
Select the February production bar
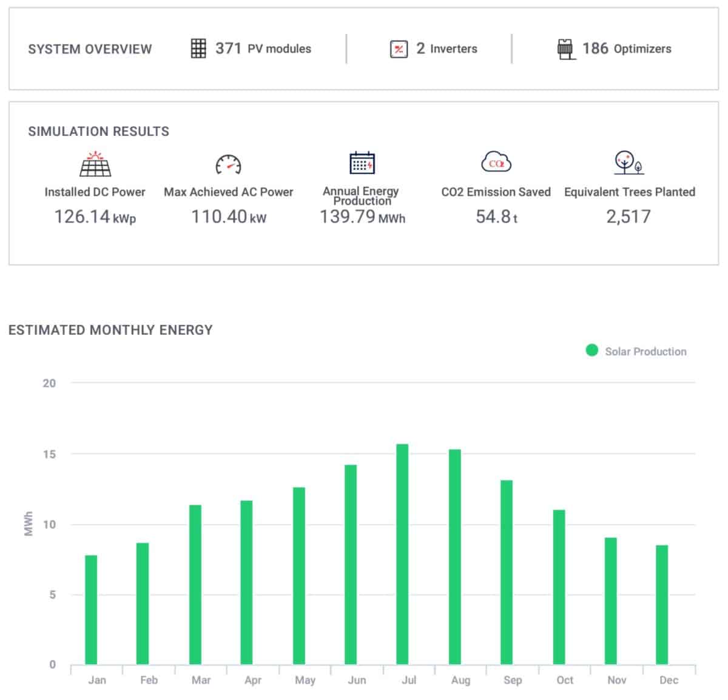pos(143,604)
